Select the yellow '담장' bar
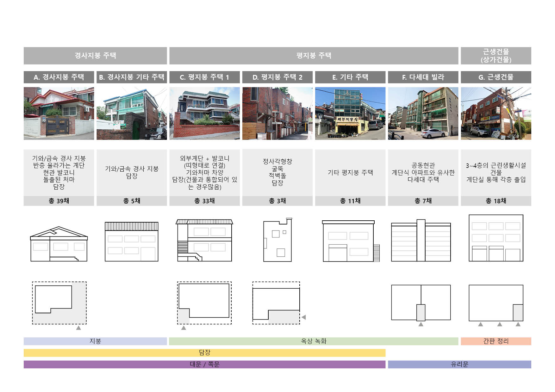Image resolution: width=555 pixels, height=392 pixels. click(x=204, y=352)
